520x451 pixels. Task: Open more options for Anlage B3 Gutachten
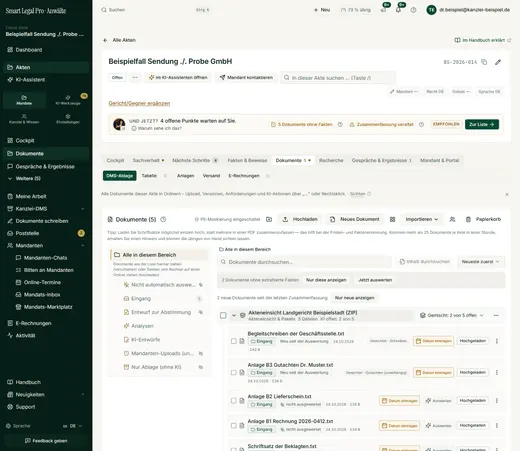coord(497,372)
